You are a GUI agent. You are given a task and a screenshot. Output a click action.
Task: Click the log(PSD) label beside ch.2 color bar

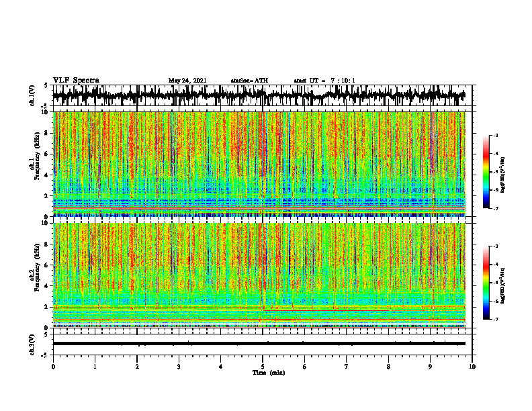click(x=503, y=285)
